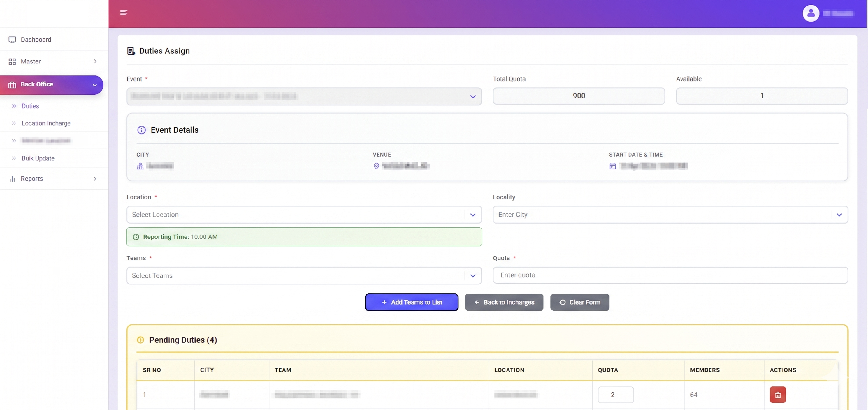868x410 pixels.
Task: Click the Clear Form button
Action: (579, 302)
